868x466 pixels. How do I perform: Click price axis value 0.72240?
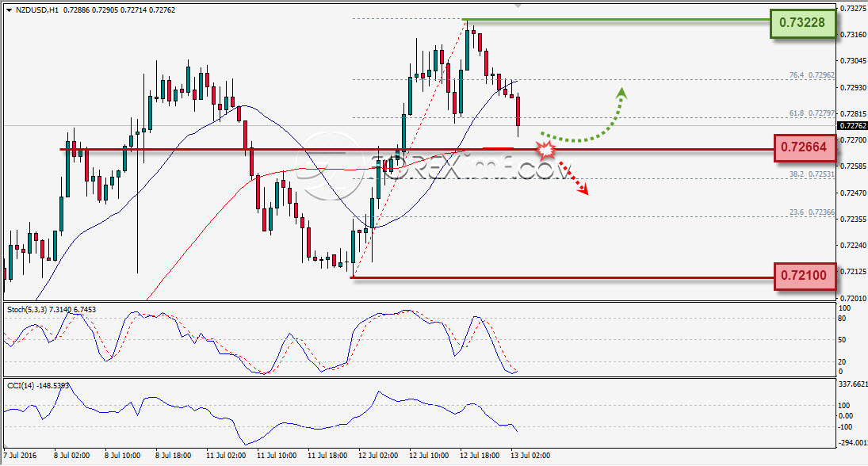[x=853, y=245]
